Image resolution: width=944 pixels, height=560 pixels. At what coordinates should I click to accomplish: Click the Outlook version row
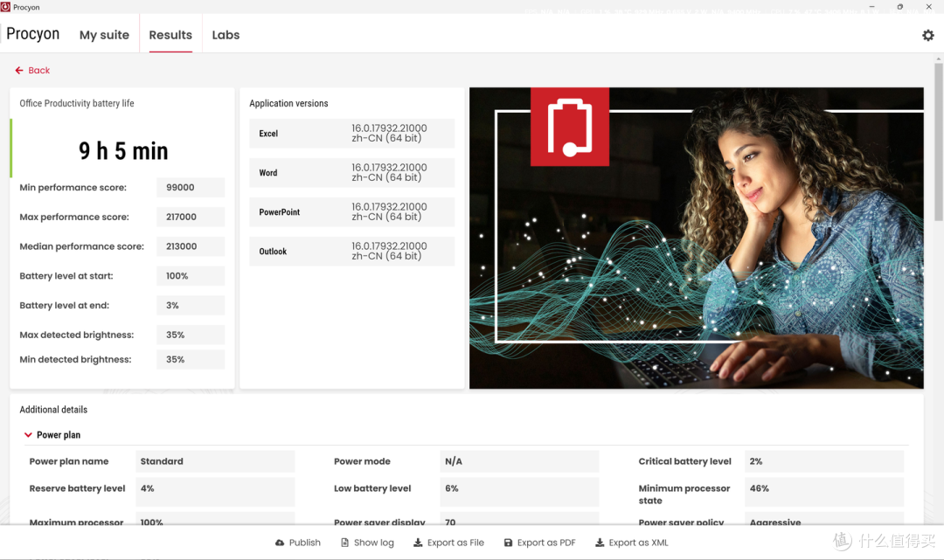352,252
